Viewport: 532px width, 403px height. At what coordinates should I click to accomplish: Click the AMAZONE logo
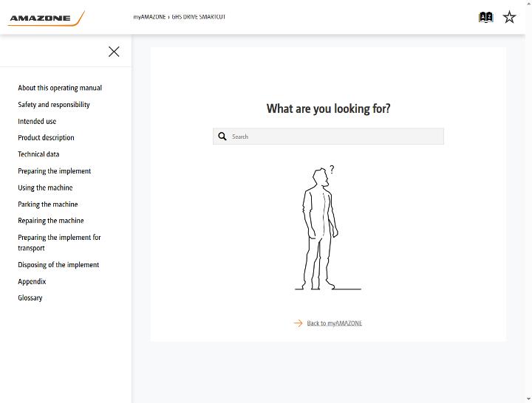click(x=46, y=18)
